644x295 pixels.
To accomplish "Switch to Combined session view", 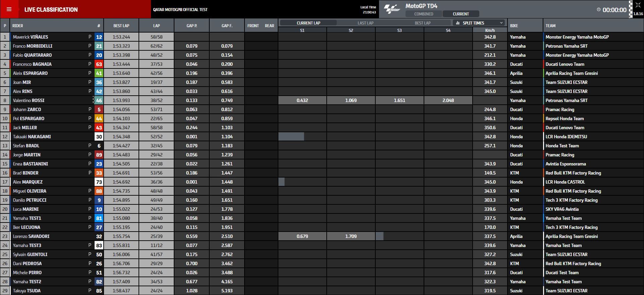I will [x=424, y=14].
